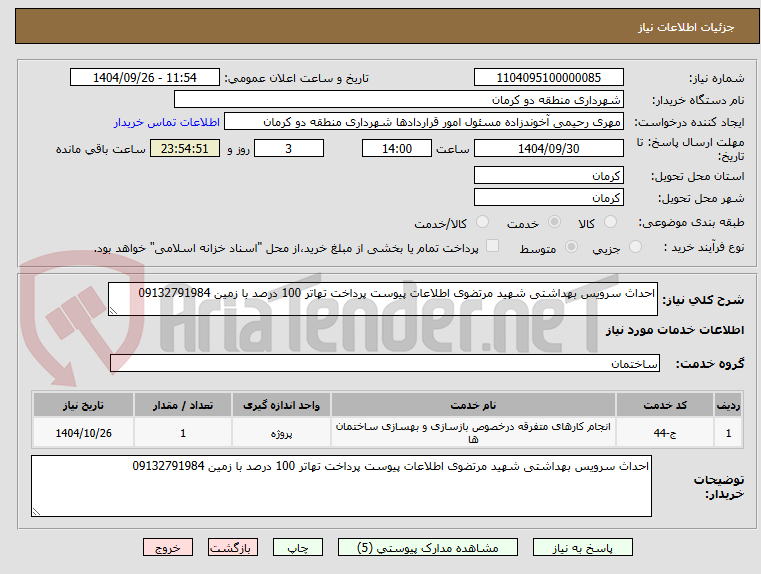Click the 'تاریخ نیاز' column header
The width and height of the screenshot is (761, 574).
[x=83, y=405]
